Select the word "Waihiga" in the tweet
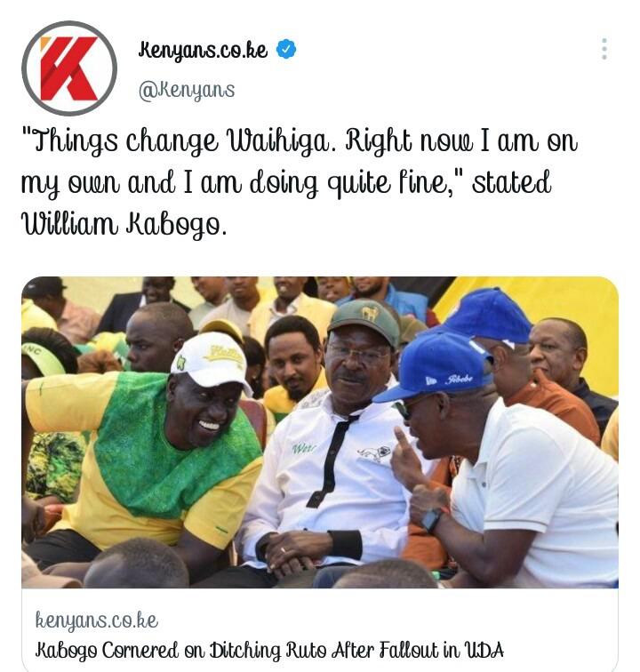Image resolution: width=640 pixels, height=672 pixels. [278, 141]
